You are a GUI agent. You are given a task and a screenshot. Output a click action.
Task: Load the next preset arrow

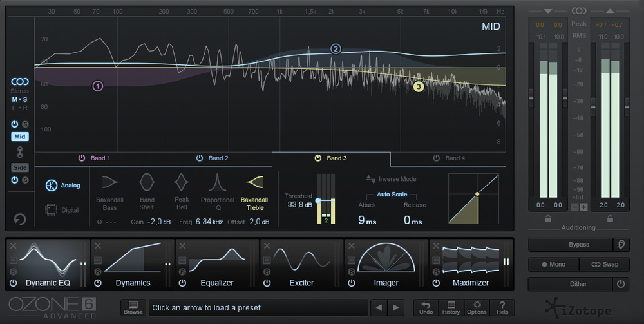tap(396, 307)
